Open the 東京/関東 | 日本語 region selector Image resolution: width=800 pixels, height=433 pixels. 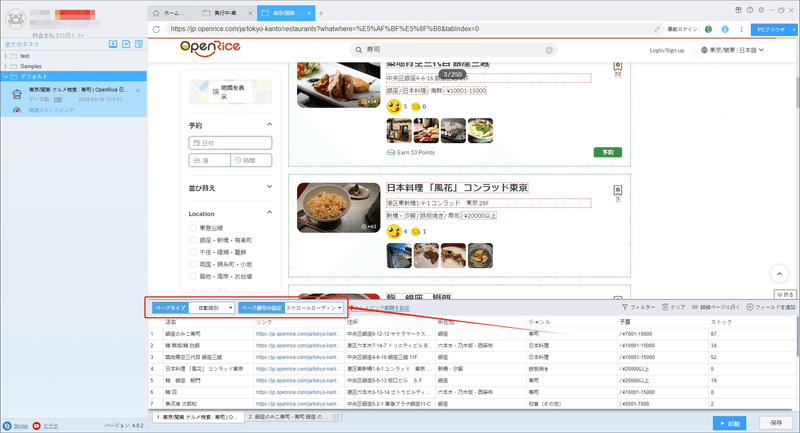point(732,50)
